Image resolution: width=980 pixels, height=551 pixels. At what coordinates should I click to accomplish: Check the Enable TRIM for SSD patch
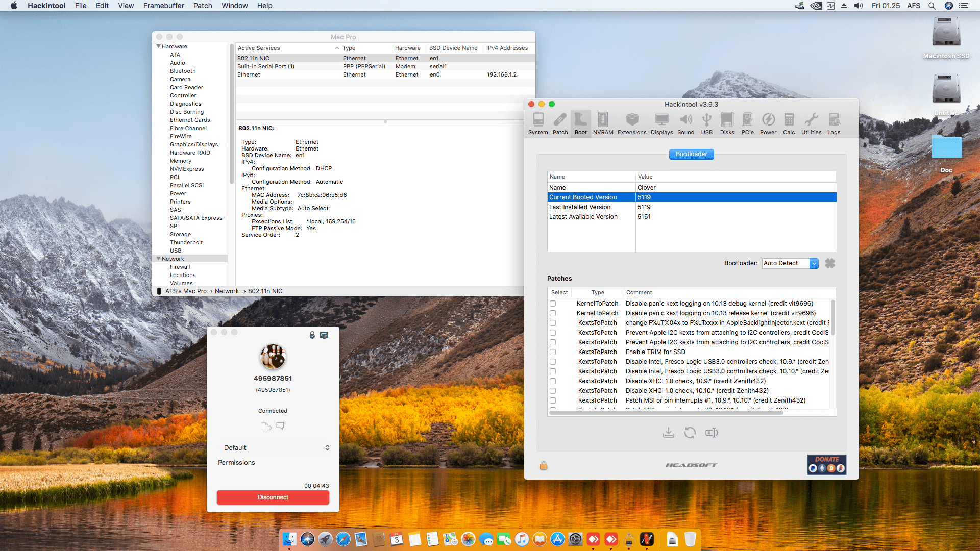coord(553,352)
